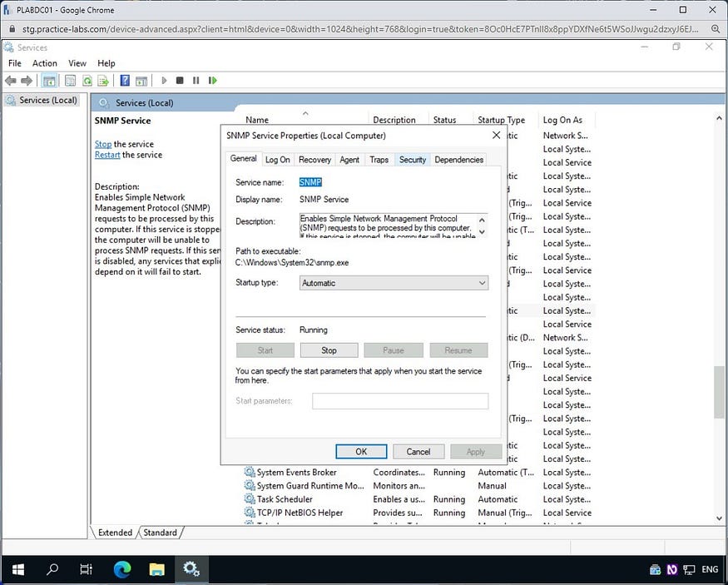Click the Pause Service toolbar icon
Viewport: 728px width, 585px height.
(x=196, y=81)
